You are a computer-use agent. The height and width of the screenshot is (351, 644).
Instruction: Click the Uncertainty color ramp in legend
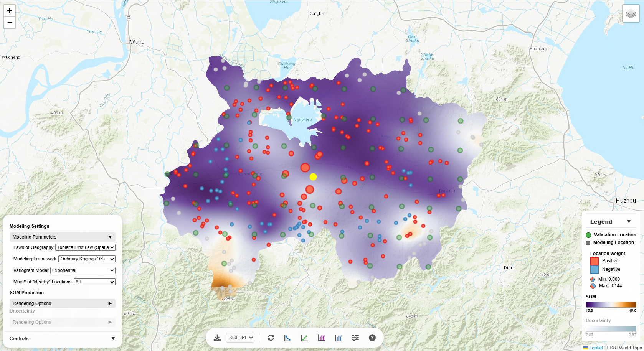611,329
